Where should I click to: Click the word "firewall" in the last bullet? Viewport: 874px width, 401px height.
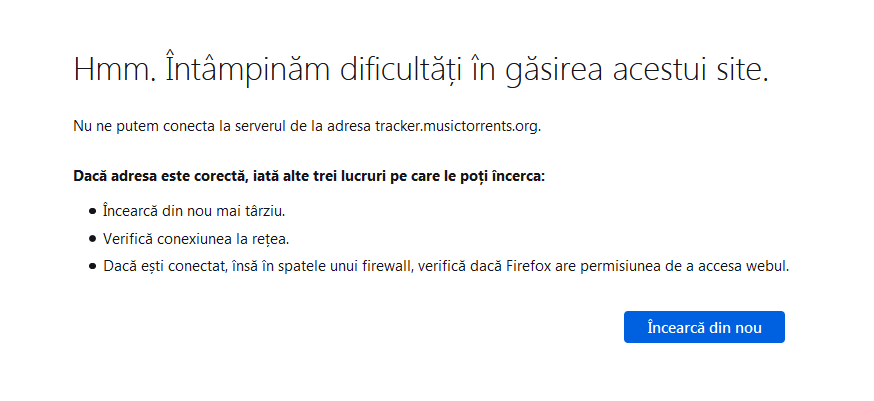(389, 267)
